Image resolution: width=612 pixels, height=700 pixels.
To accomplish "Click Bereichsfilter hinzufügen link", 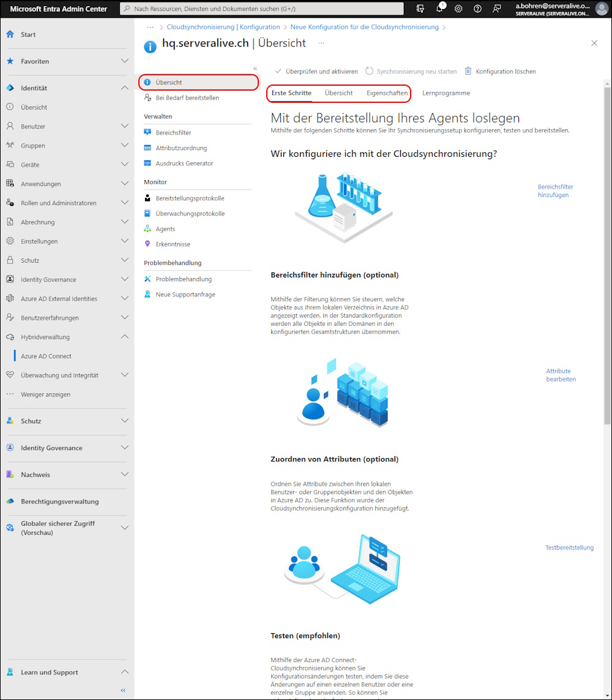I will pos(555,191).
